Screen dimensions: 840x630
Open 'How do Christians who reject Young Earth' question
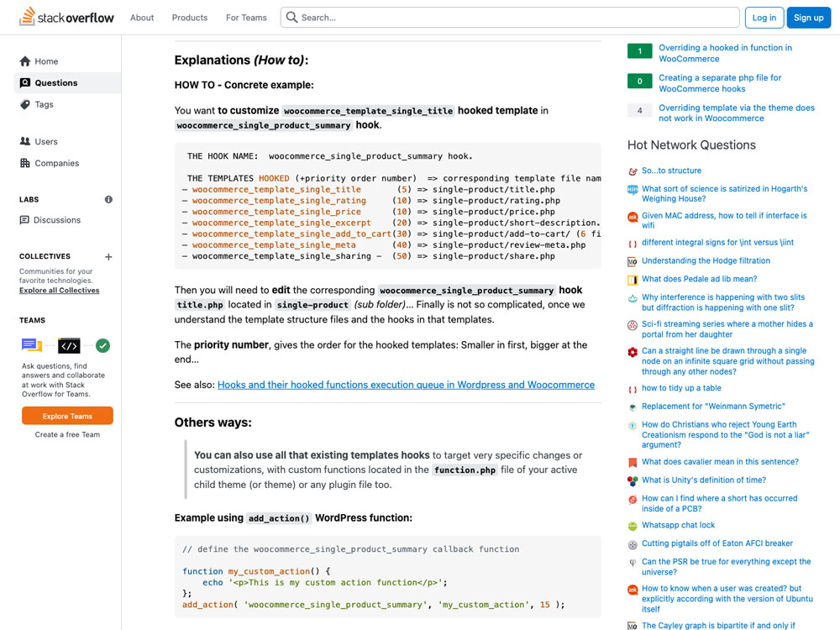[x=726, y=434]
